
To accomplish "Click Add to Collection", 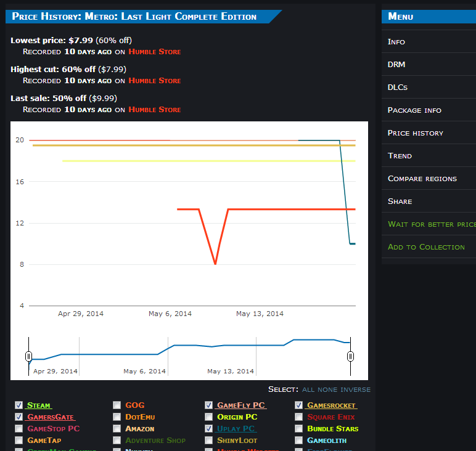I will [x=429, y=247].
